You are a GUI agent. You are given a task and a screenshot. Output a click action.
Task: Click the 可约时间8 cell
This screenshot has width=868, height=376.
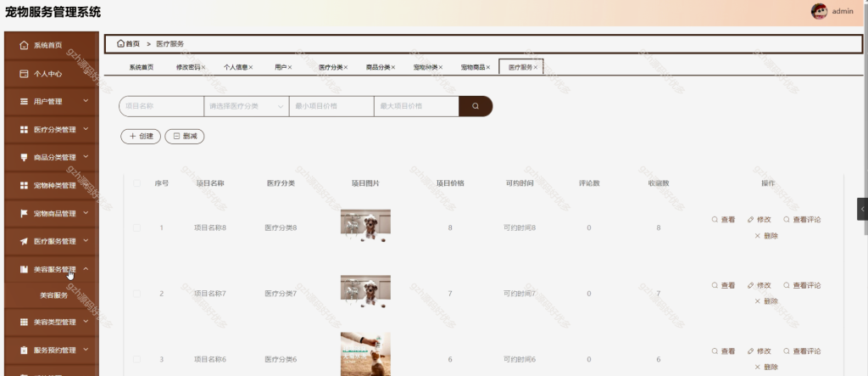pyautogui.click(x=520, y=227)
